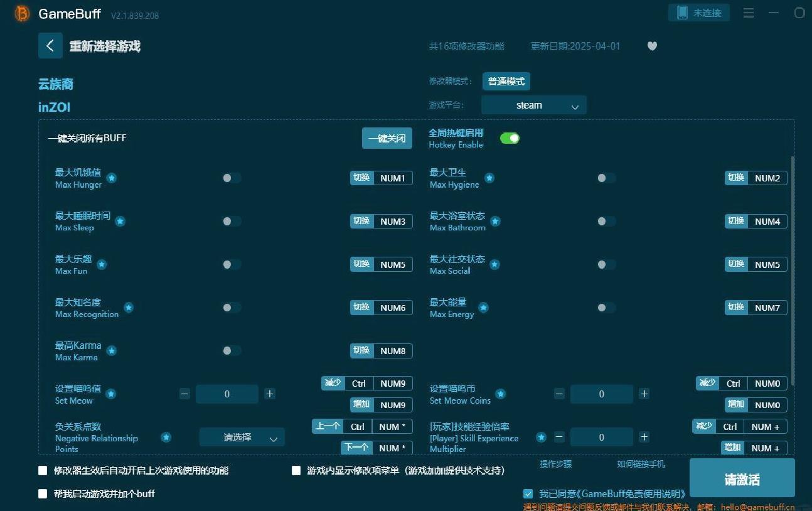Check show in-game modifier menu checkbox
The width and height of the screenshot is (812, 511).
296,470
